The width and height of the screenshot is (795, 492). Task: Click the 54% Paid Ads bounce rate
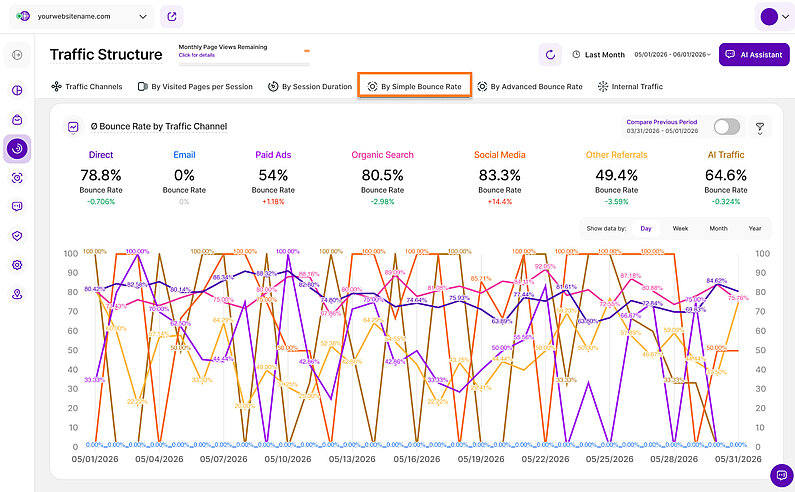point(273,175)
